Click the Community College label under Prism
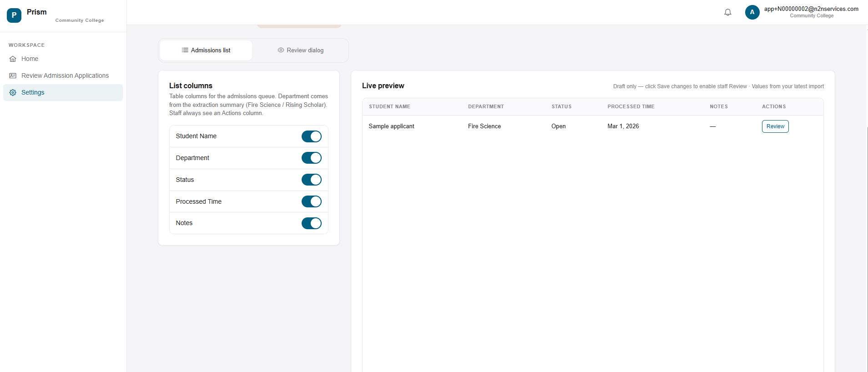This screenshot has width=868, height=372. 80,20
